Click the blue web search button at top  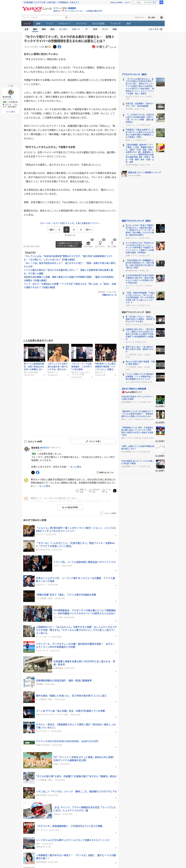pos(161,2)
